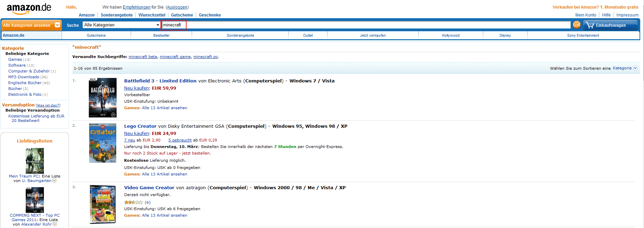Go to the Amazon header link
The height and width of the screenshot is (228, 644).
[87, 15]
